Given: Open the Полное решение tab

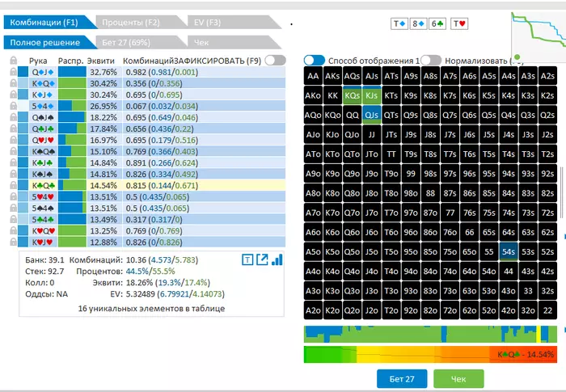Looking at the screenshot, I should point(47,42).
